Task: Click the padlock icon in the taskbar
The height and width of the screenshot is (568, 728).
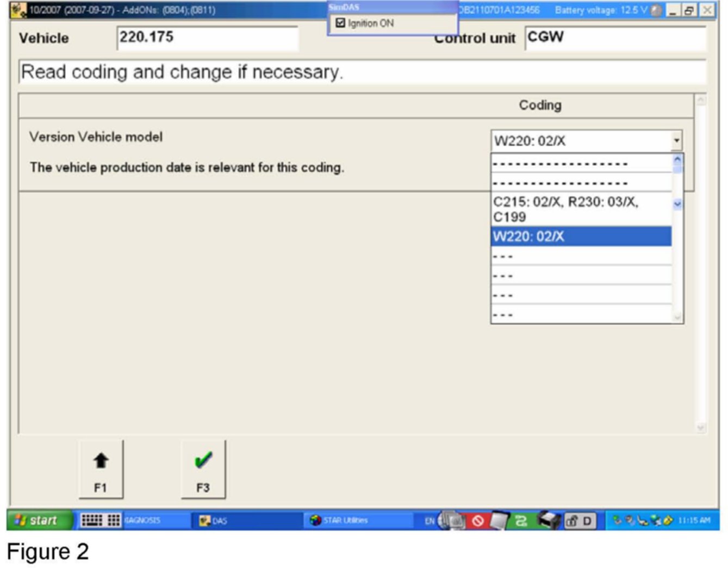Action: click(x=571, y=521)
